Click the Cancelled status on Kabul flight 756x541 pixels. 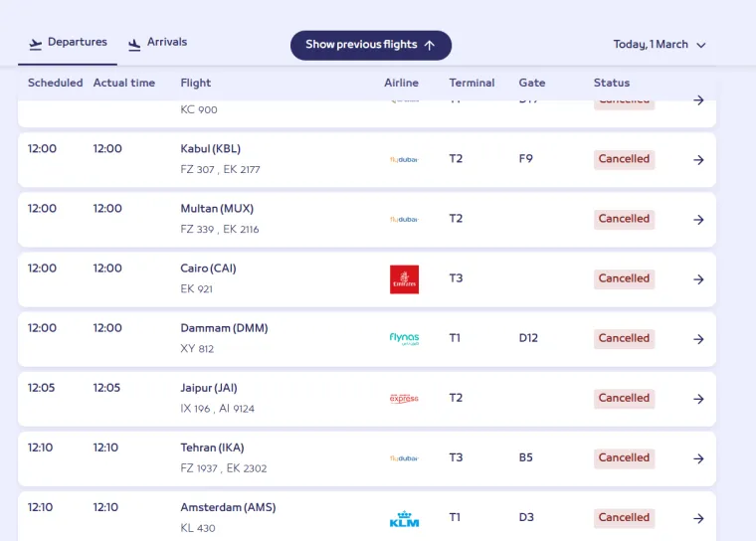tap(624, 159)
